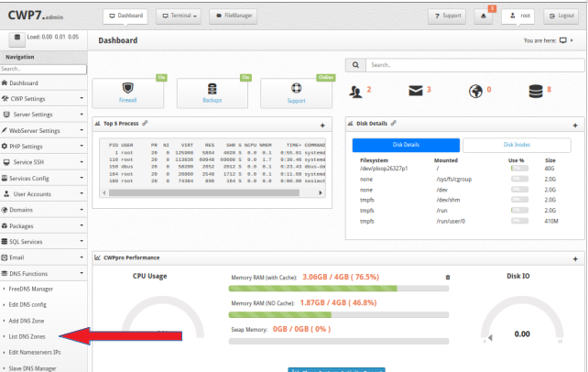The height and width of the screenshot is (372, 588).
Task: Click the Support lifebuoy icon
Action: tap(296, 88)
